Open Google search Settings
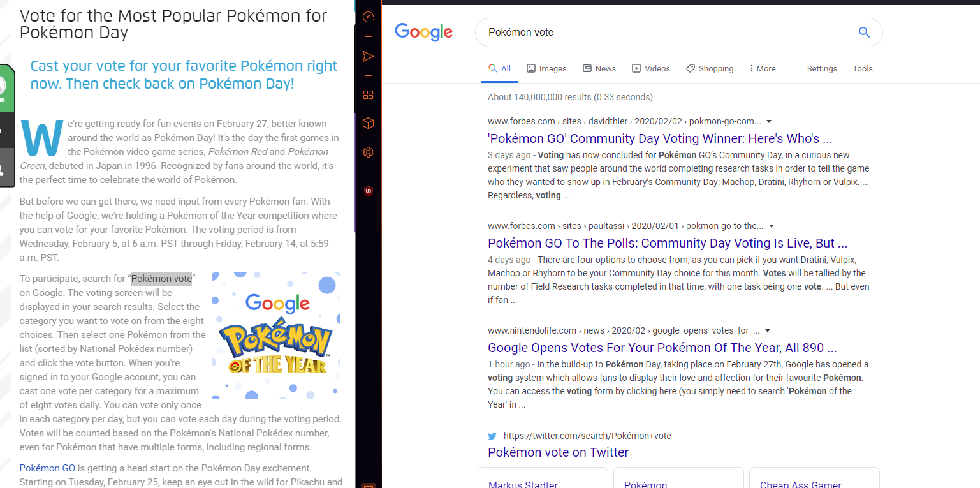The image size is (980, 488). [822, 69]
